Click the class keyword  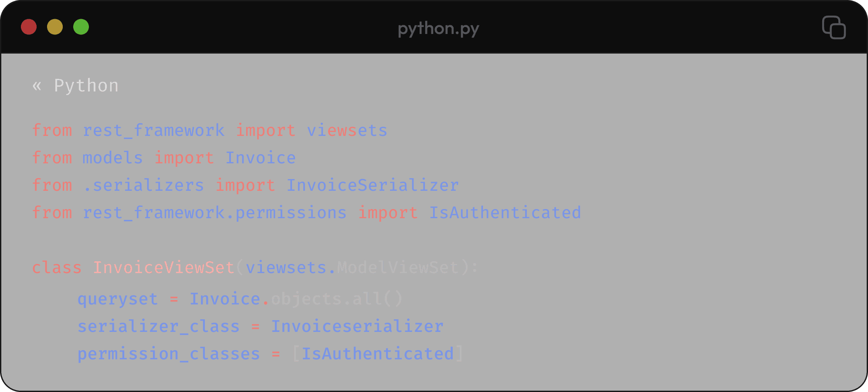tap(57, 268)
